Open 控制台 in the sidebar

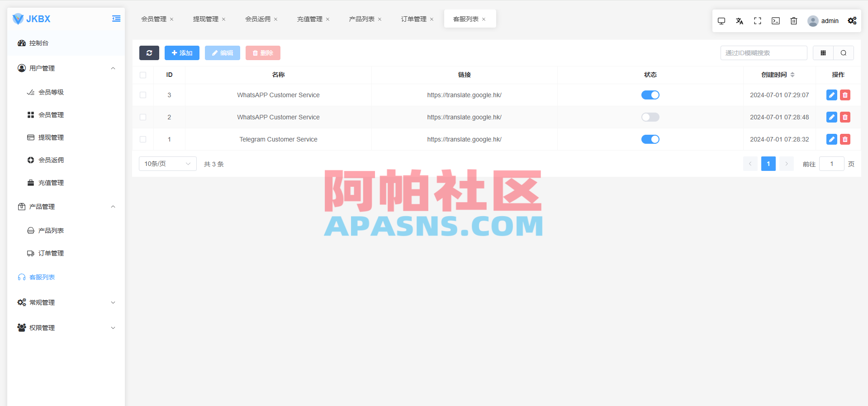(x=66, y=43)
